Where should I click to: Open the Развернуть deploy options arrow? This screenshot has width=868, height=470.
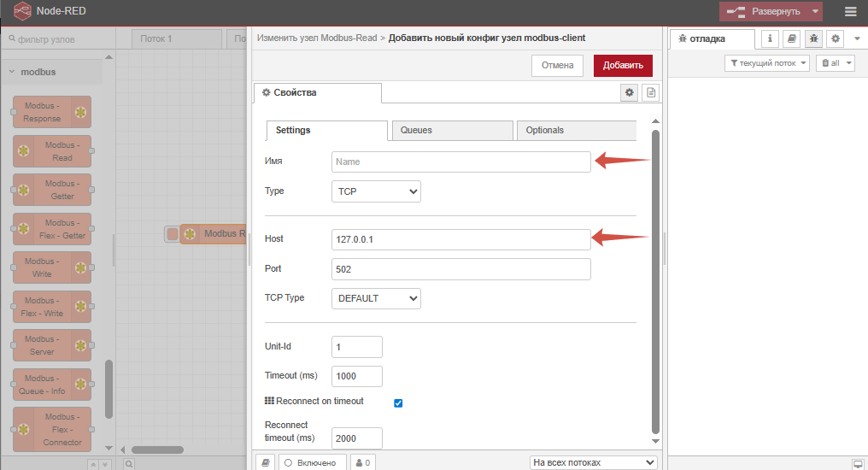(815, 12)
